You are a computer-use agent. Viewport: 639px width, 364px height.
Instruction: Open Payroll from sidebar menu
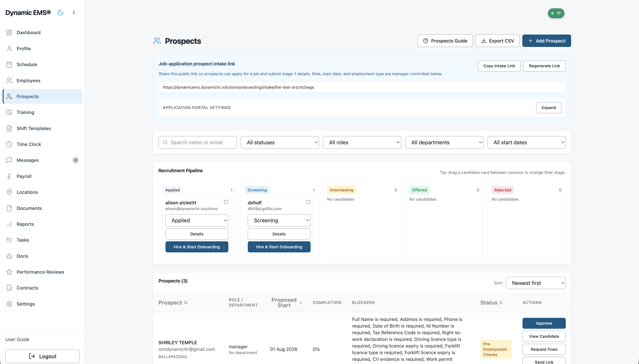(43, 176)
